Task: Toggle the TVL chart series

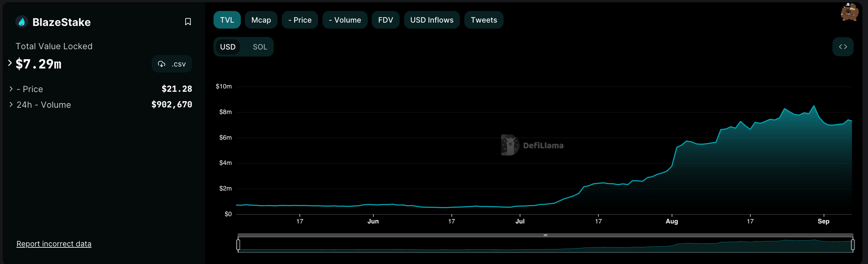Action: click(227, 20)
